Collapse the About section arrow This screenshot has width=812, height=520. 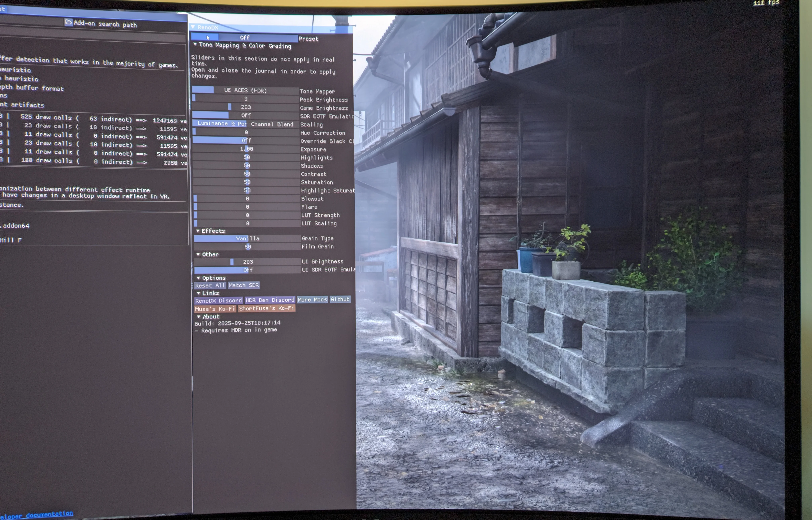pos(199,317)
